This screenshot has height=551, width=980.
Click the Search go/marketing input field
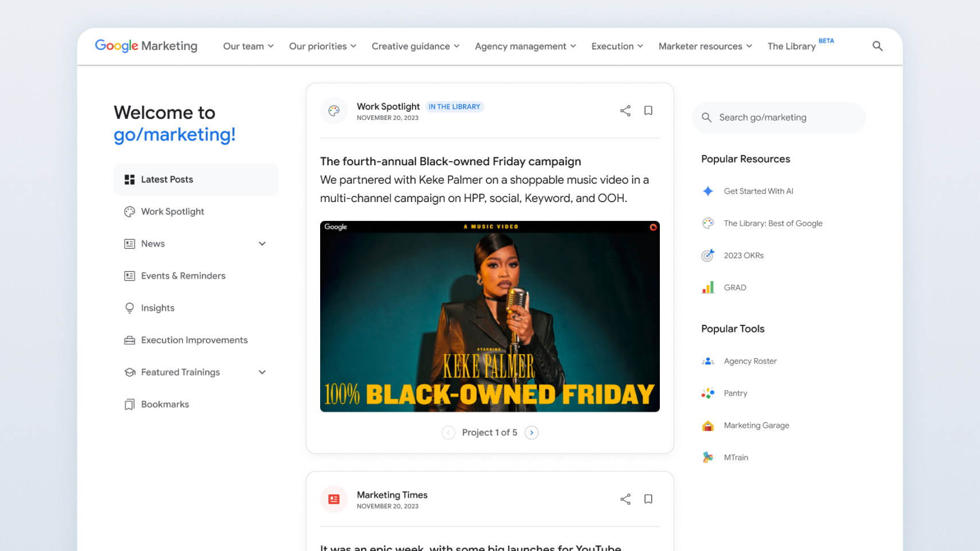[x=779, y=118]
